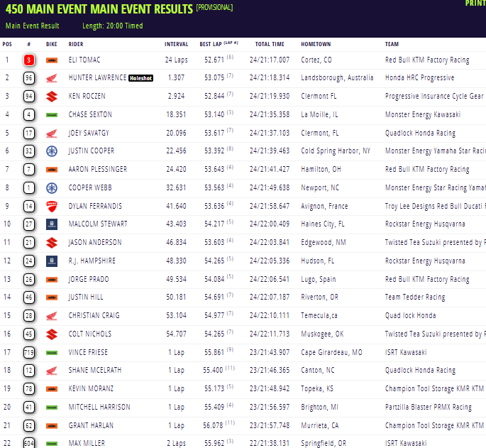
Task: Click the Honda logo in Christian Craig's row
Action: [x=52, y=316]
